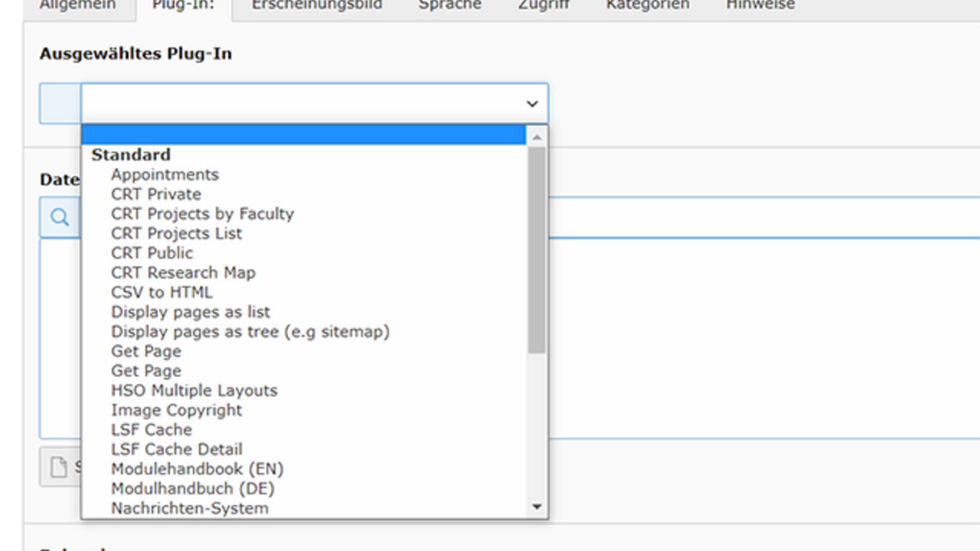The height and width of the screenshot is (551, 980).
Task: Select CSV to HTML plug-in
Action: (162, 292)
